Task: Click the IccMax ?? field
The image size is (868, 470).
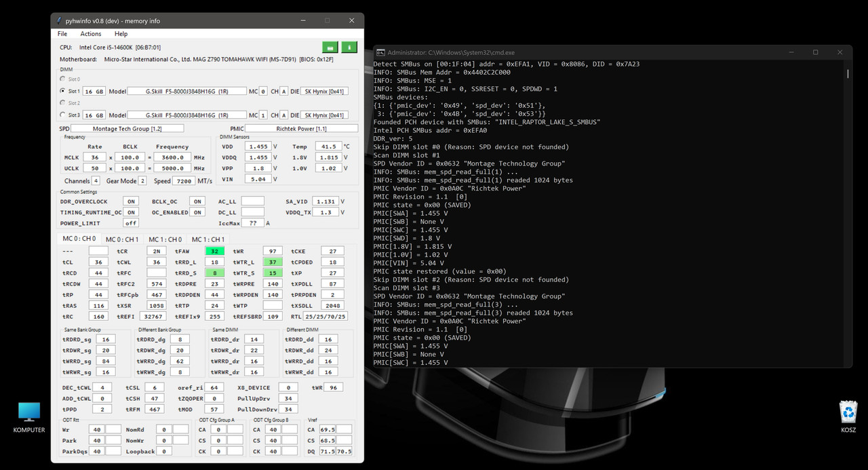Action: [253, 223]
